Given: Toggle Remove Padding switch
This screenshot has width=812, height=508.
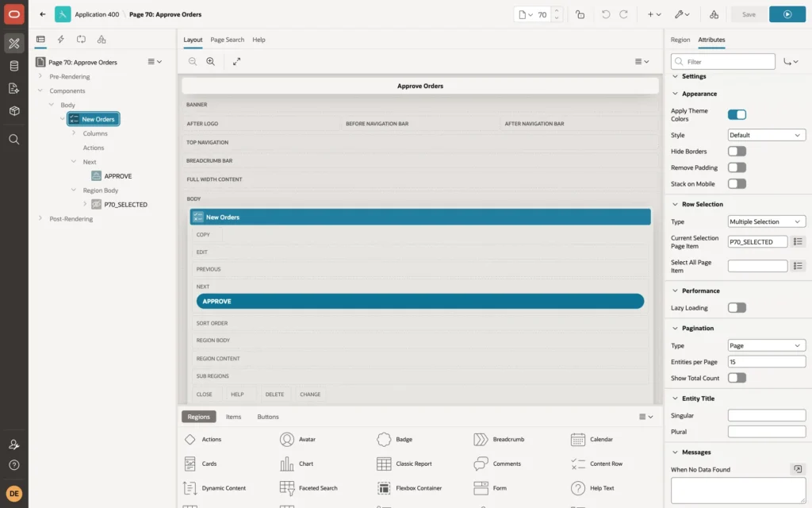Looking at the screenshot, I should [x=737, y=167].
